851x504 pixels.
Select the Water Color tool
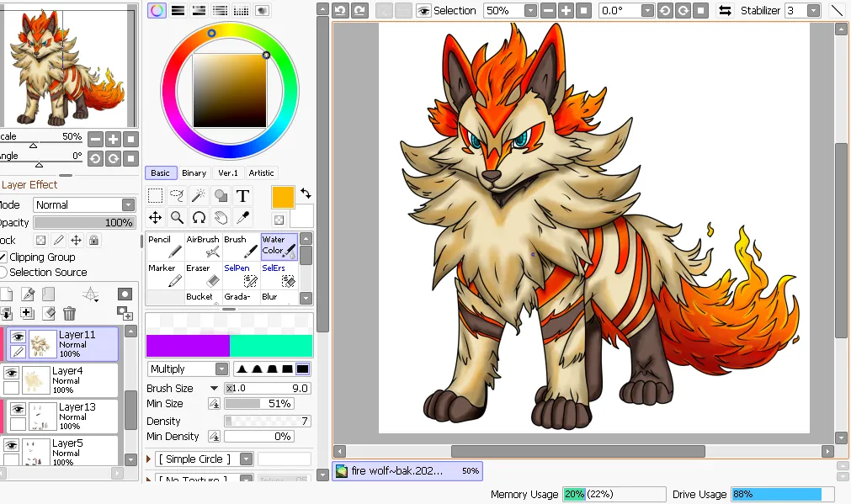(x=279, y=247)
